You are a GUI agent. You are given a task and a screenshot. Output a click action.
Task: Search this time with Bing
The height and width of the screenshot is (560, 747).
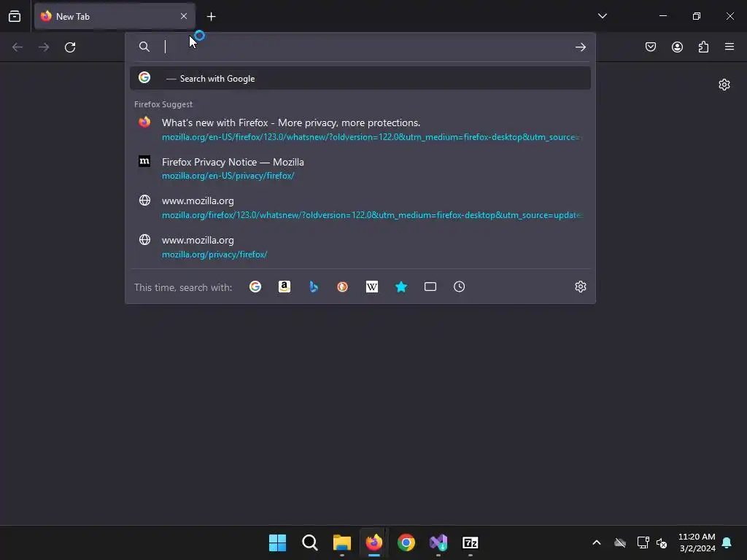tap(314, 287)
